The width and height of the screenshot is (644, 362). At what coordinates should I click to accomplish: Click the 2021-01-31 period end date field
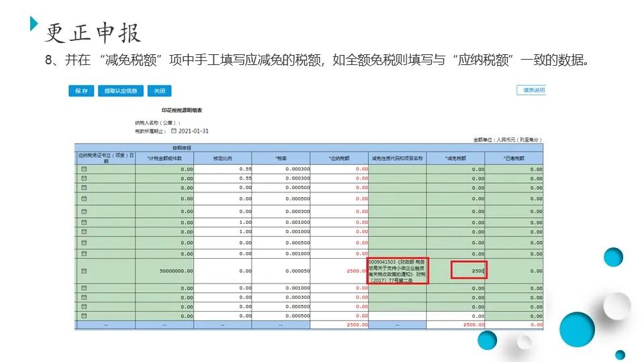coord(193,131)
